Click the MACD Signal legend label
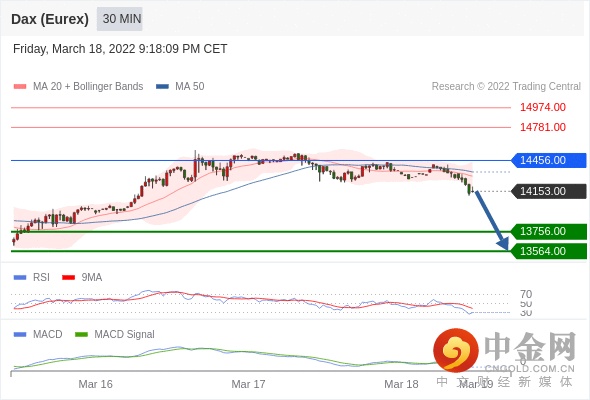The height and width of the screenshot is (400, 590). [x=125, y=335]
